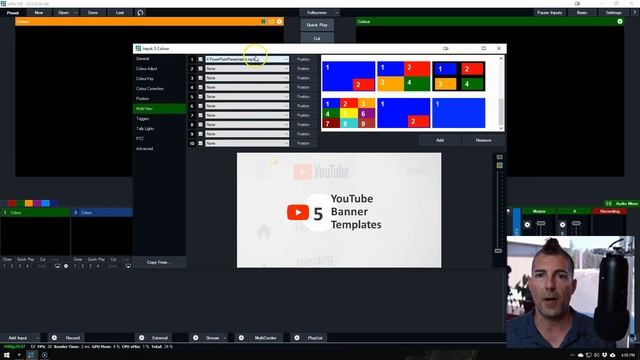
Task: Toggle checkbox for multi view layer 5
Action: pyautogui.click(x=200, y=97)
